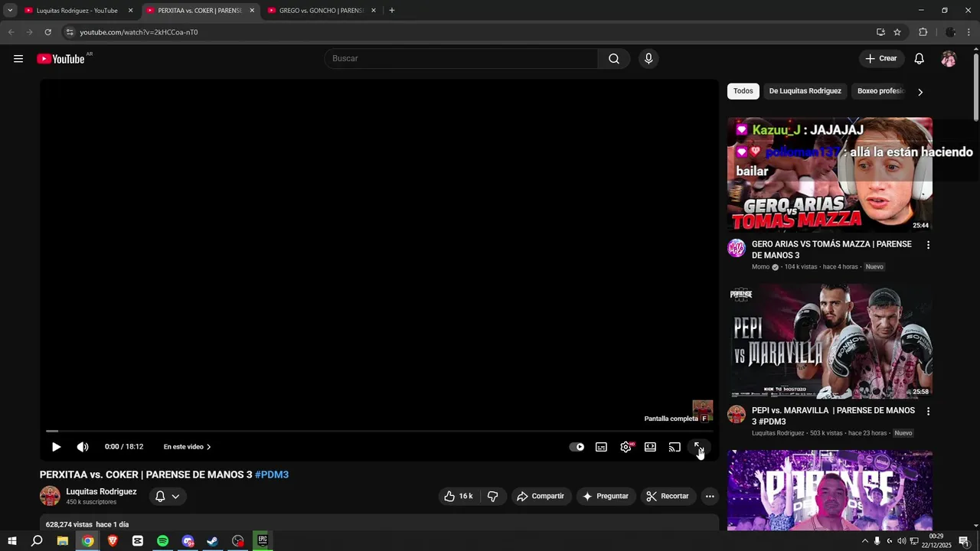Screen dimensions: 980x551
Task: Open Spotify from the taskbar
Action: tap(162, 541)
